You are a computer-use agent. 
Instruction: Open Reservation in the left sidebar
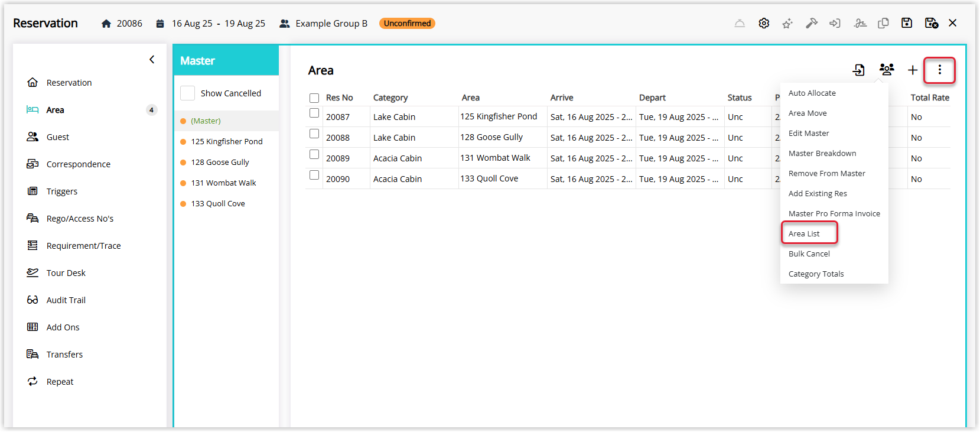pos(69,83)
